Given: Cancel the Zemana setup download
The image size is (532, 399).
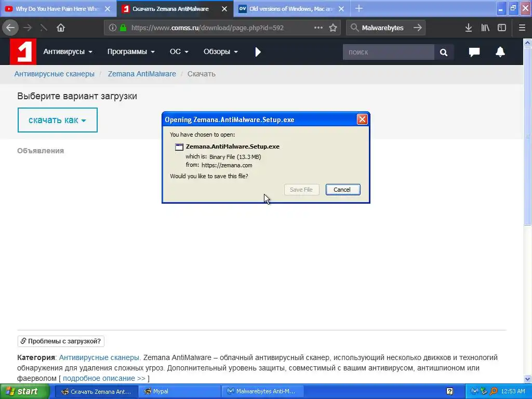Looking at the screenshot, I should pos(343,190).
